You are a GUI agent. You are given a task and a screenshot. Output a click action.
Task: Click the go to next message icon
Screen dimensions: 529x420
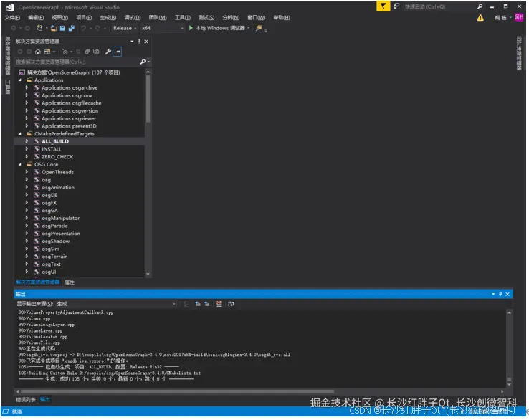207,304
